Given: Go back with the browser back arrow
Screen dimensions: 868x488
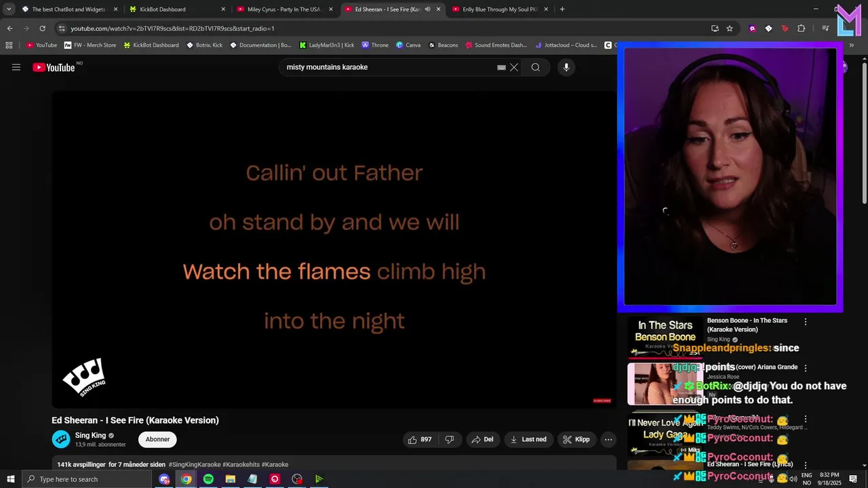Looking at the screenshot, I should [9, 28].
